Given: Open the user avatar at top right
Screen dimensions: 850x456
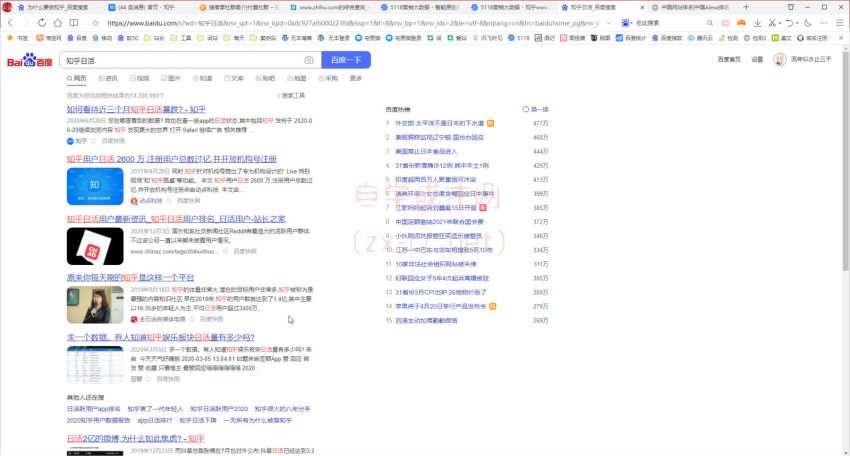Looking at the screenshot, I should [780, 59].
